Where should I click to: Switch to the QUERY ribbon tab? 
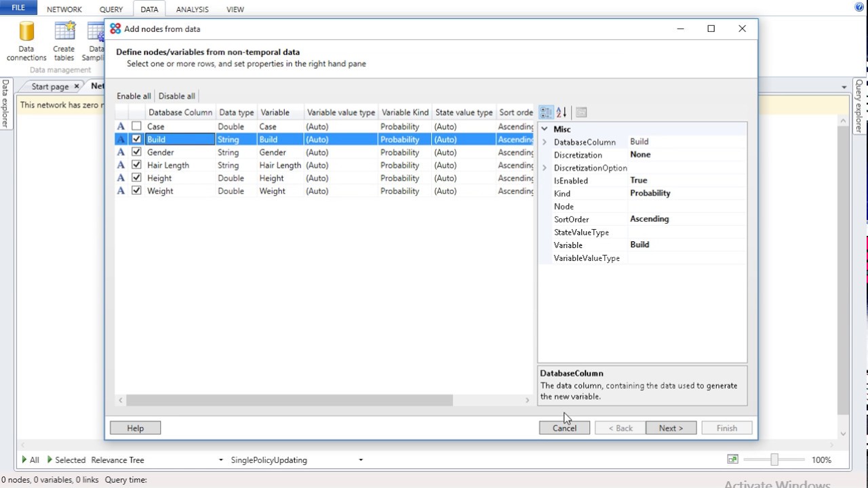111,9
